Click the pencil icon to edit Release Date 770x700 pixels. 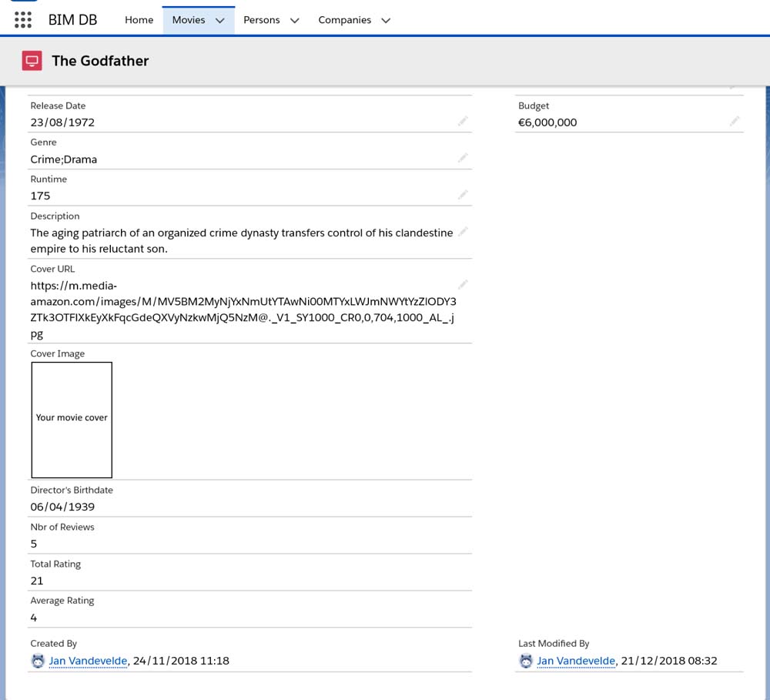[463, 121]
